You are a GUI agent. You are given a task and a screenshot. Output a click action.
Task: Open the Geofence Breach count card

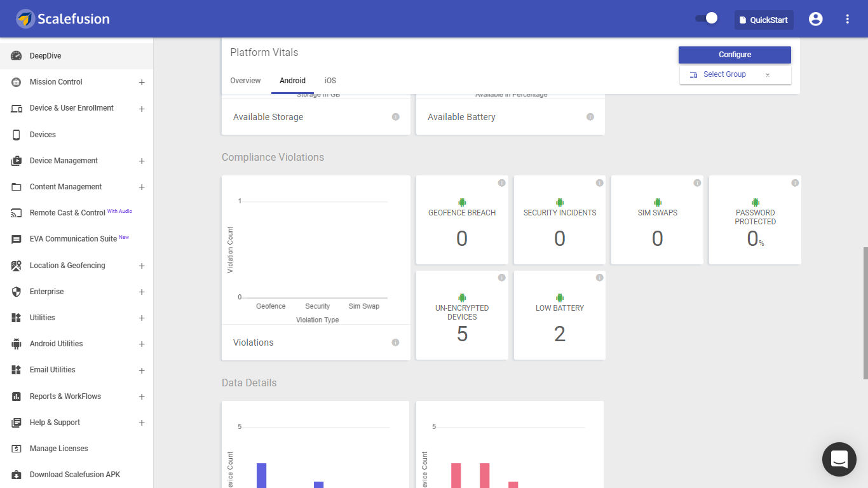click(462, 220)
